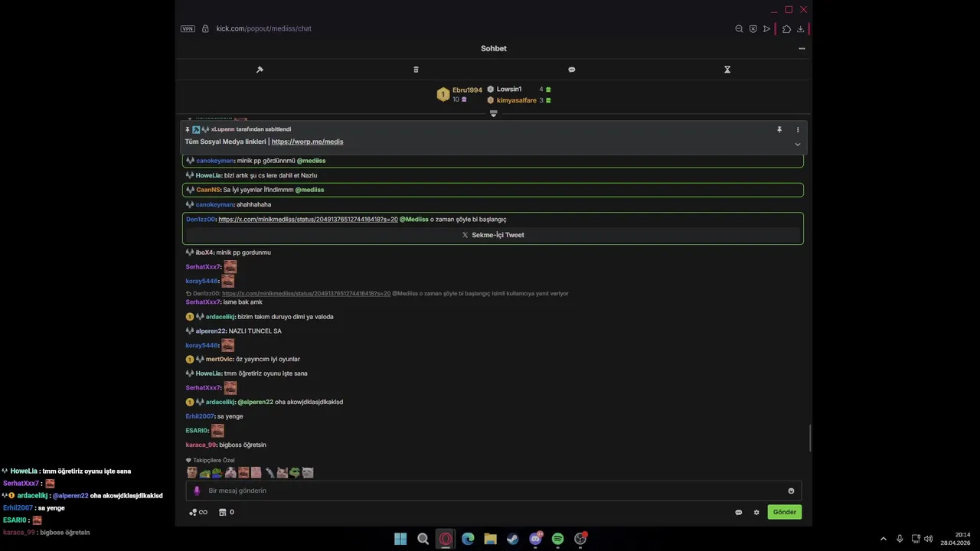Open the x.com tweet link from Den1zz00
The image size is (980, 551).
(x=308, y=220)
